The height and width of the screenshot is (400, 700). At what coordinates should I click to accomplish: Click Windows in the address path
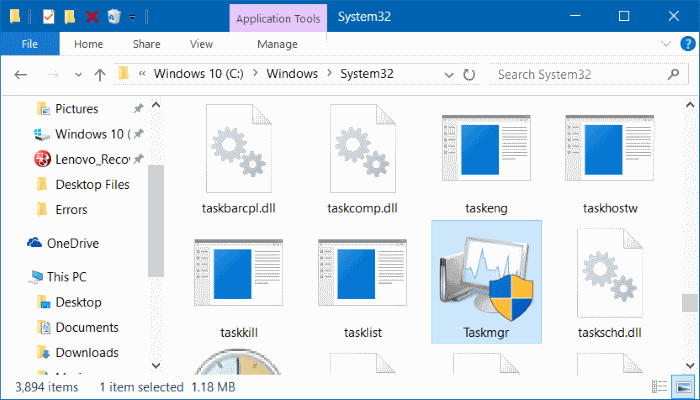coord(292,74)
